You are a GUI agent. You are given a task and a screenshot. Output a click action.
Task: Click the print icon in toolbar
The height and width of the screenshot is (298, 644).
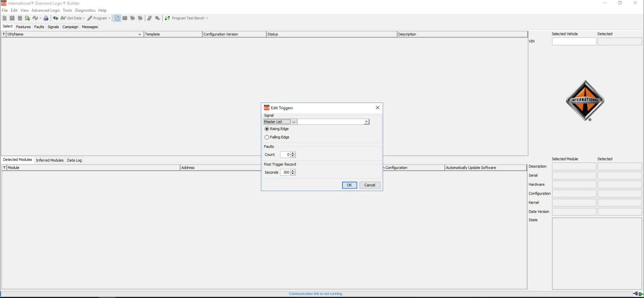click(46, 18)
